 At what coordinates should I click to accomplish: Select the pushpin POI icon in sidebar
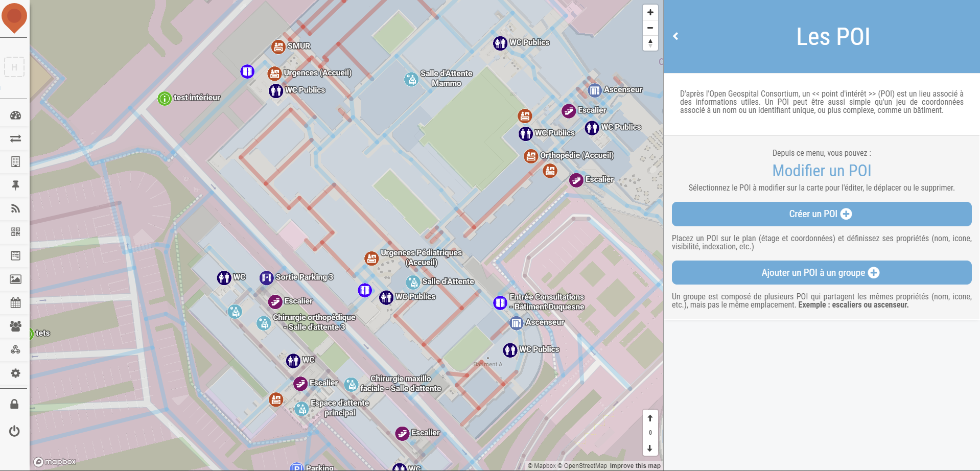click(x=15, y=185)
